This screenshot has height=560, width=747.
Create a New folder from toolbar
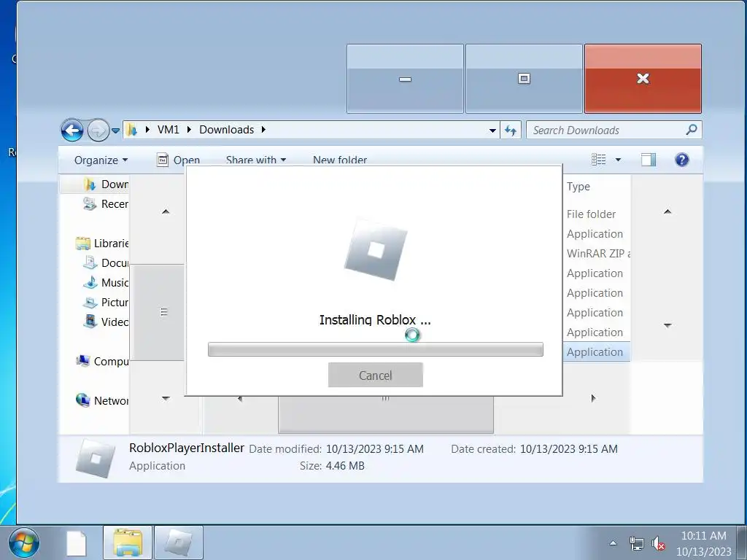(340, 160)
